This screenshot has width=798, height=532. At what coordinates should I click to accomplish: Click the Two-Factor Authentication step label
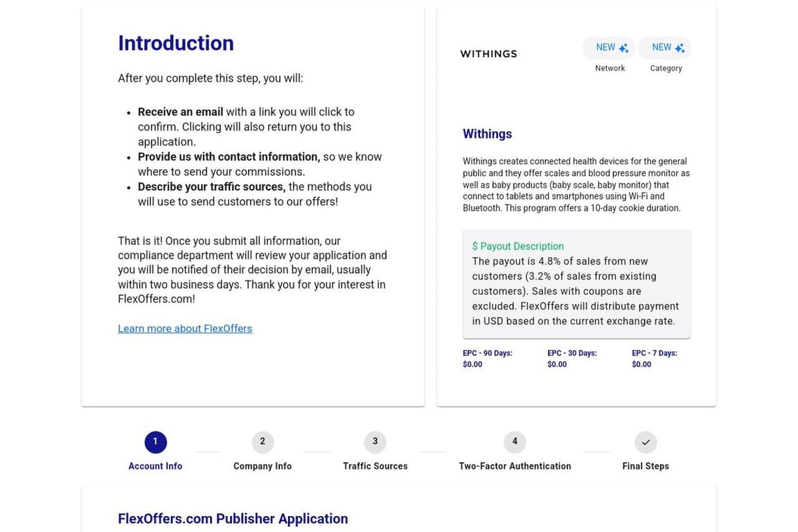(515, 465)
